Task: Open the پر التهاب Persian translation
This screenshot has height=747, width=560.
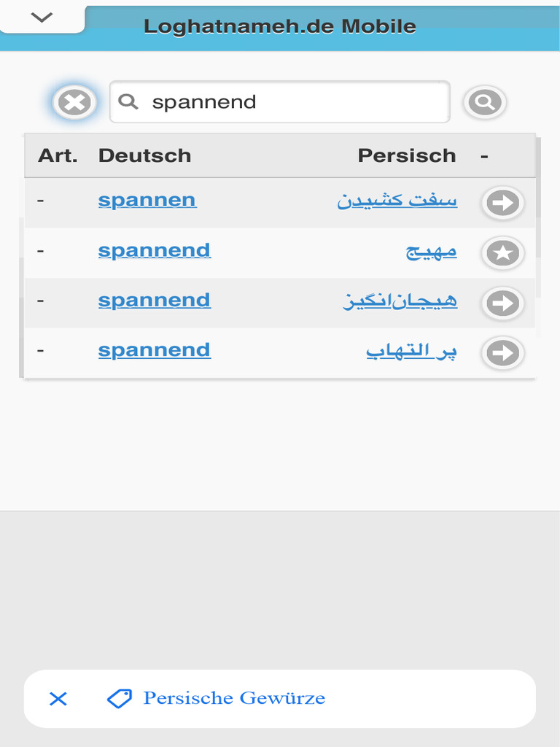Action: click(411, 351)
